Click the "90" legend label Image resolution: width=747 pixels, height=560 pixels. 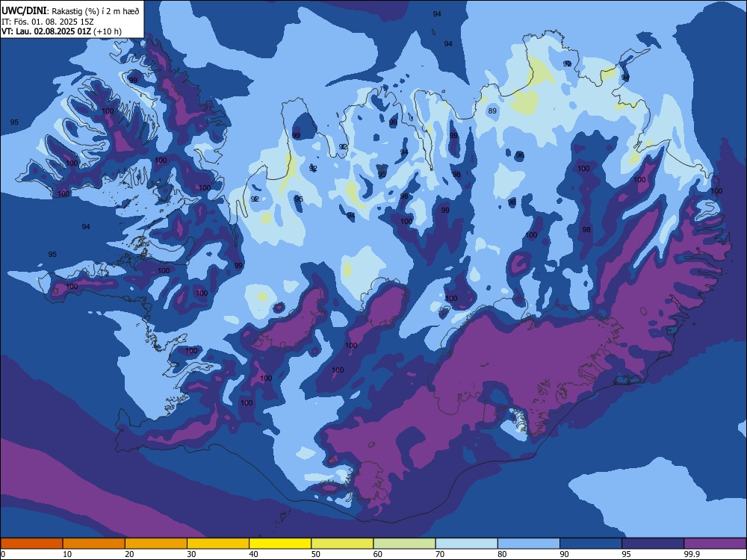tap(565, 554)
